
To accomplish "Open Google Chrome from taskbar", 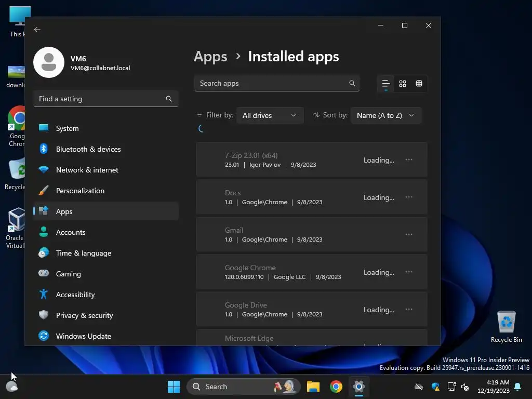I will (x=336, y=387).
